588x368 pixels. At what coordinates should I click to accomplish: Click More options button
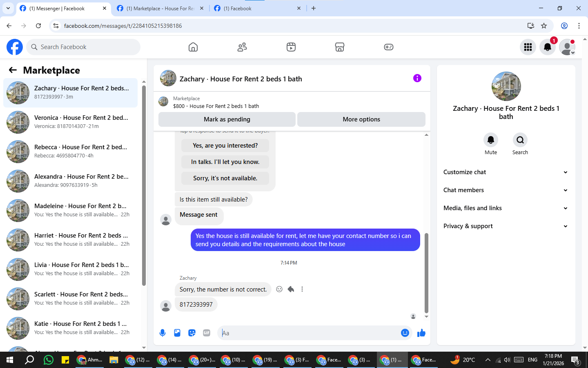point(361,119)
